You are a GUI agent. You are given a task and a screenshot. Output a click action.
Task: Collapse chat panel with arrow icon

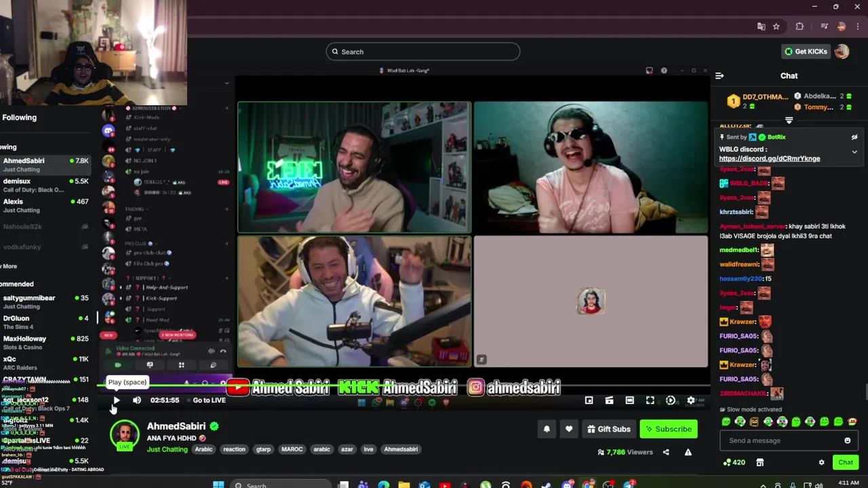click(719, 76)
